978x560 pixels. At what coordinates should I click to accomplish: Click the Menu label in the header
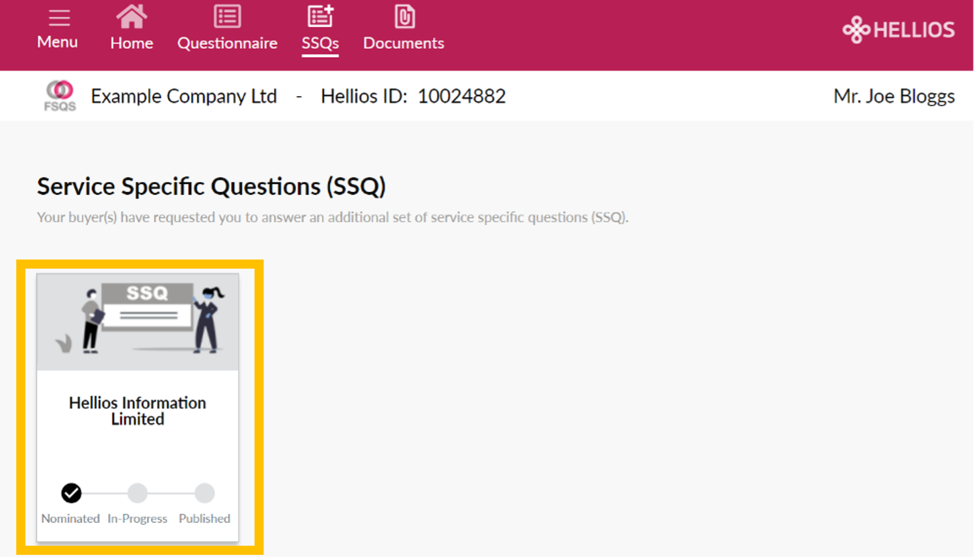[57, 42]
